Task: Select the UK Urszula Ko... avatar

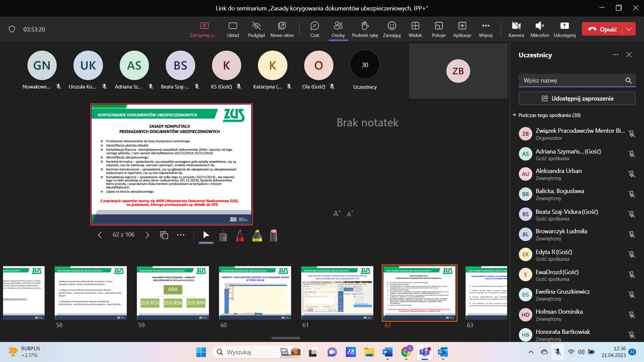Action: pyautogui.click(x=88, y=65)
